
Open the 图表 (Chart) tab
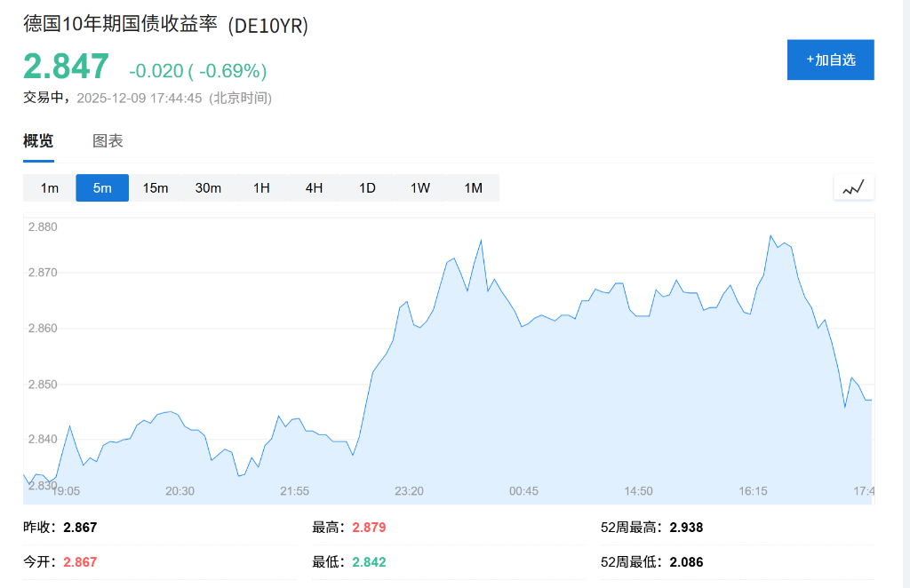click(106, 141)
